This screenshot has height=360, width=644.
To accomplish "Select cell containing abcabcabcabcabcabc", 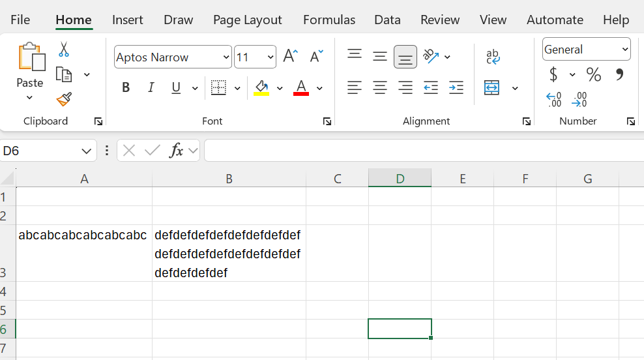I will click(x=84, y=253).
